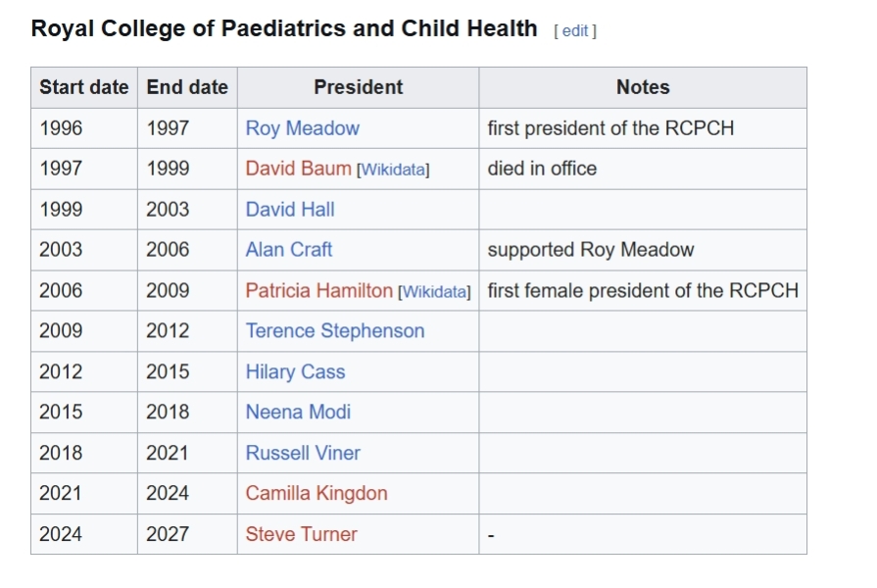Open the Patricia Hamilton red link
The image size is (877, 588).
[x=318, y=291]
